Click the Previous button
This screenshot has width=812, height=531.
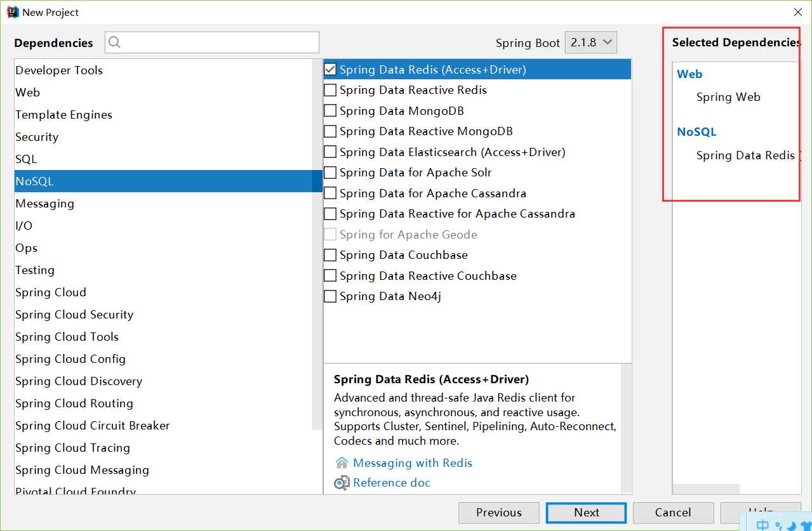coord(499,513)
